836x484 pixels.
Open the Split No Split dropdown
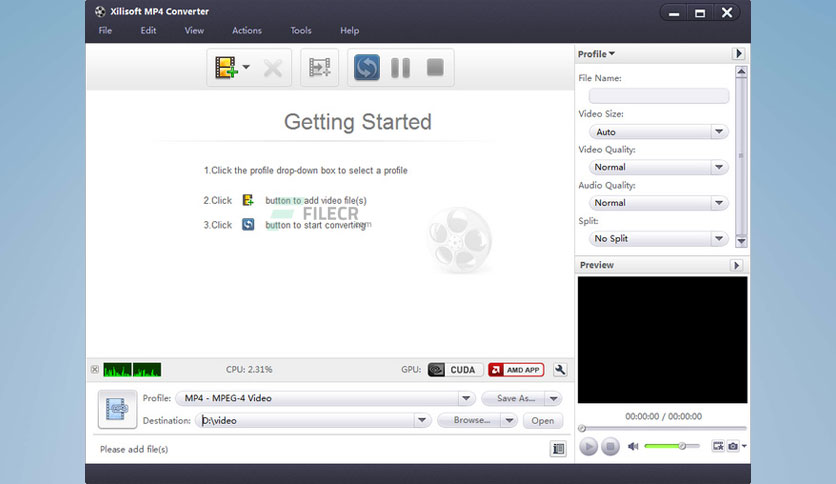[658, 239]
